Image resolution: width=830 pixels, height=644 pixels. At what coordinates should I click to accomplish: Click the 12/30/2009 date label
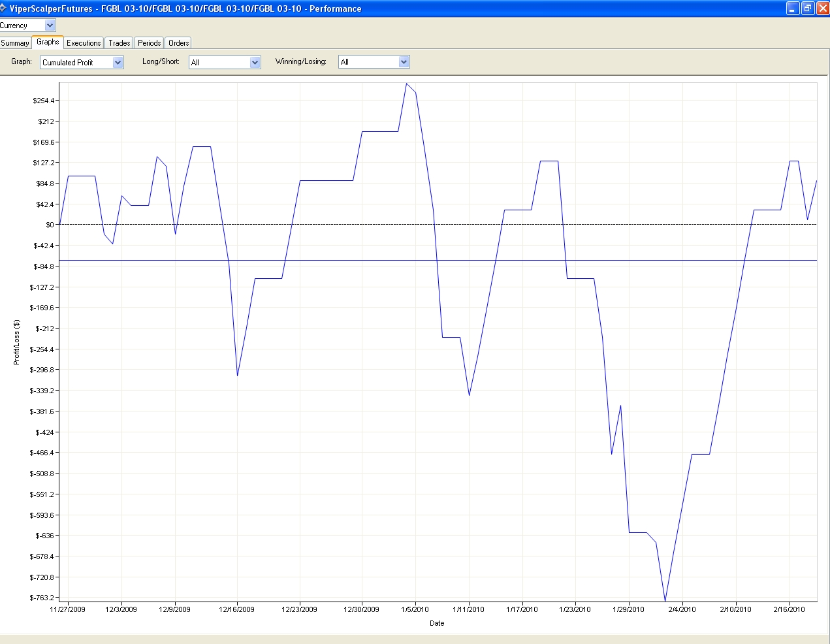click(x=361, y=609)
